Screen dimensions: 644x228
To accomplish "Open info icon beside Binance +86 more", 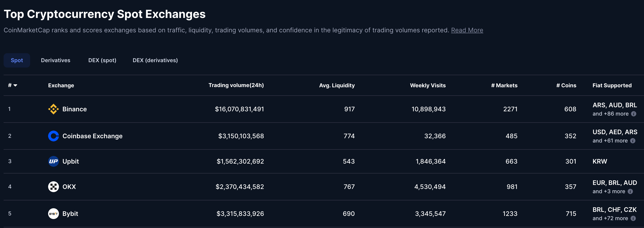I will point(633,114).
